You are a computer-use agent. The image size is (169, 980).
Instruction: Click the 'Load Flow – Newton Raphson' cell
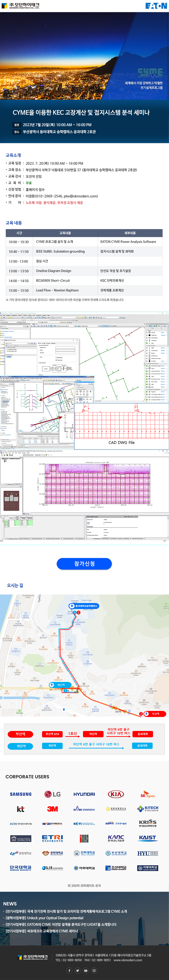(x=65, y=290)
